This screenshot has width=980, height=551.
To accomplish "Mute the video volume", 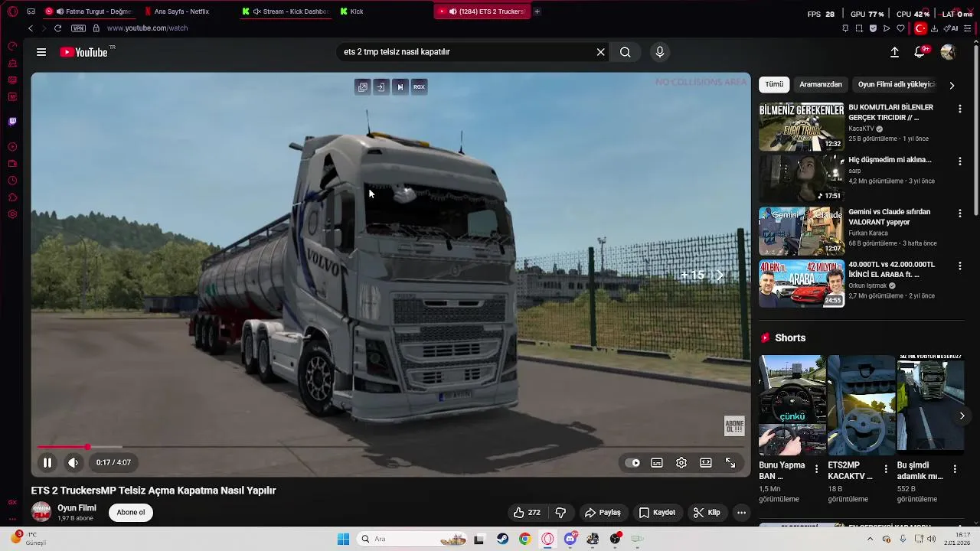I will coord(73,462).
